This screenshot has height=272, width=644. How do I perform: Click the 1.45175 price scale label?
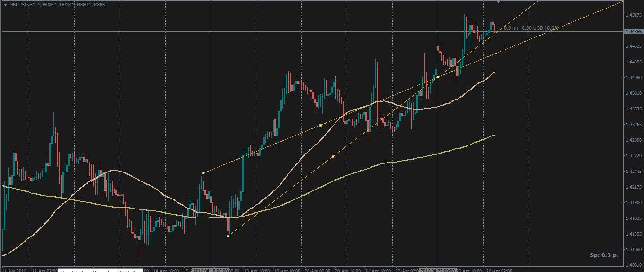click(634, 15)
